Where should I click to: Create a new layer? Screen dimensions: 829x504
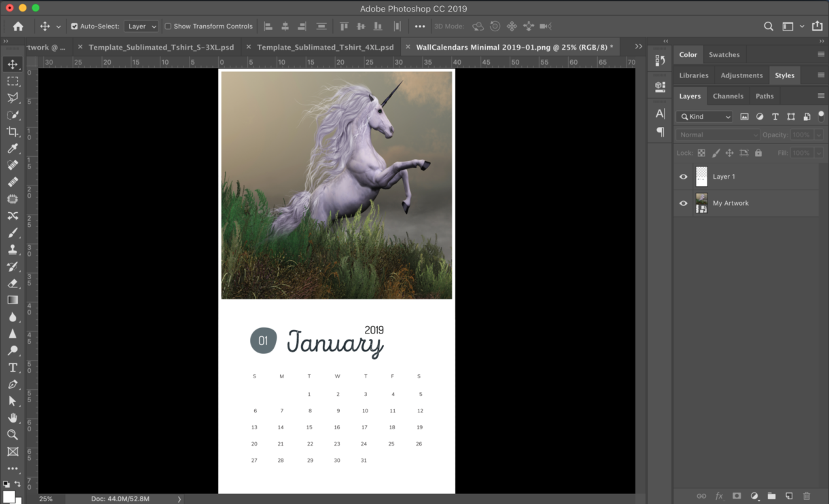click(x=788, y=496)
